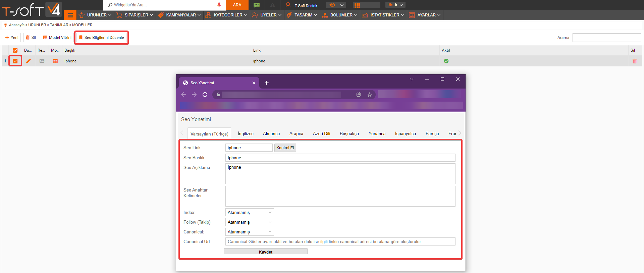Open a new tab in Seo Yönetimi window

tap(267, 83)
